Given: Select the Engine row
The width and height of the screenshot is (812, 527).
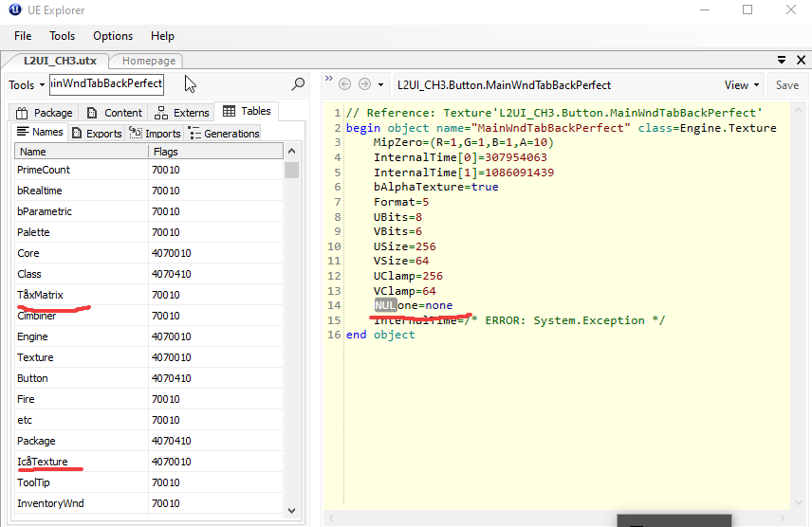Looking at the screenshot, I should pyautogui.click(x=149, y=336).
